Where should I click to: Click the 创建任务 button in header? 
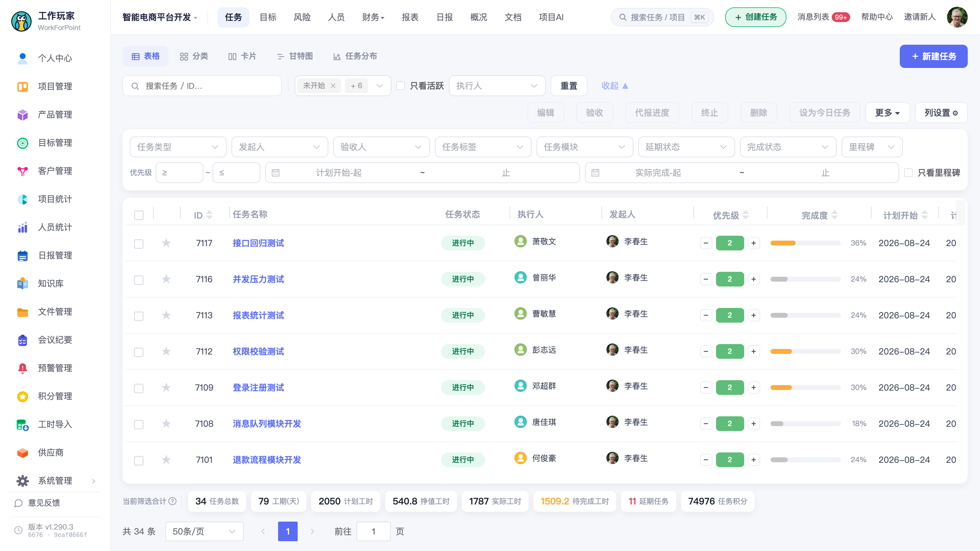755,17
